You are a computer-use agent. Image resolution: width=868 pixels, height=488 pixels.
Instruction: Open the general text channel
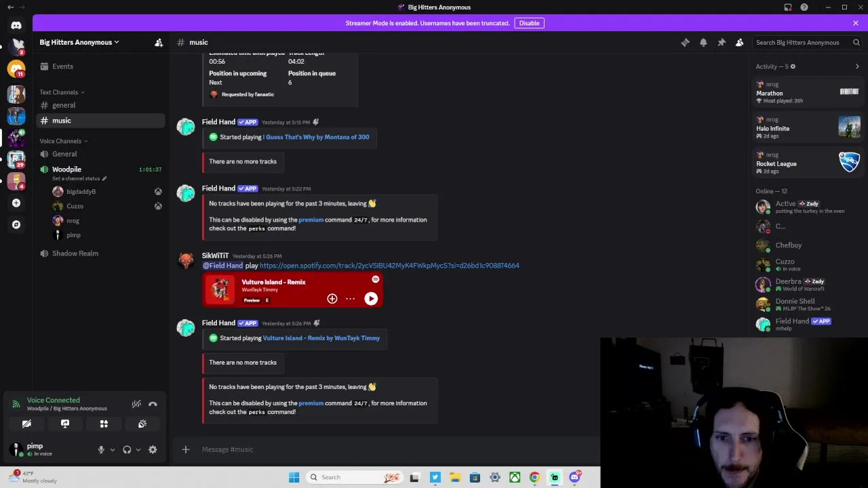tap(100, 105)
